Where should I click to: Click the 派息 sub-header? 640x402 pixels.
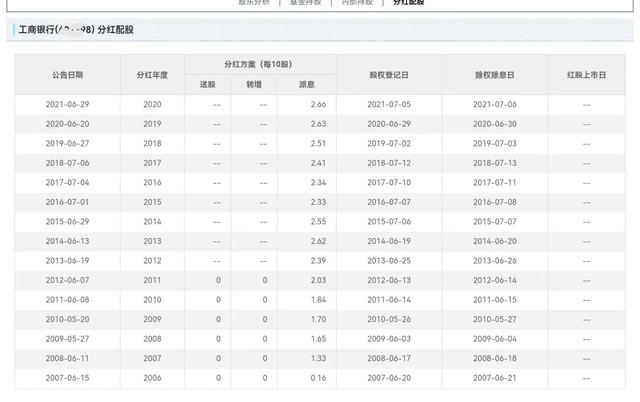tap(307, 84)
